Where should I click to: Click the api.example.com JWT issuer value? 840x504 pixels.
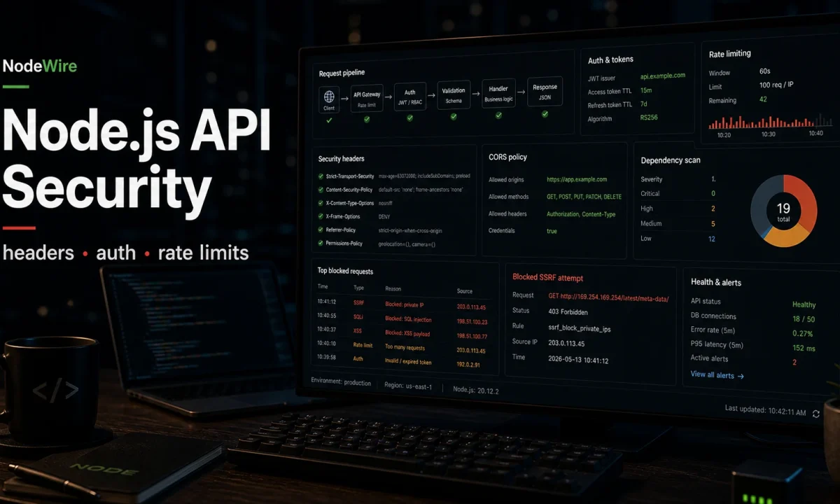click(x=662, y=76)
